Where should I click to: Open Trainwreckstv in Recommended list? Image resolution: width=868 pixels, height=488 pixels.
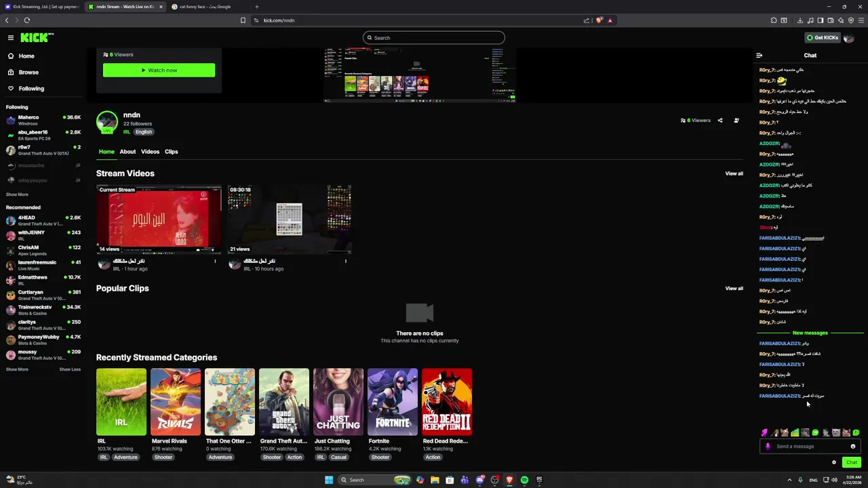coord(43,310)
